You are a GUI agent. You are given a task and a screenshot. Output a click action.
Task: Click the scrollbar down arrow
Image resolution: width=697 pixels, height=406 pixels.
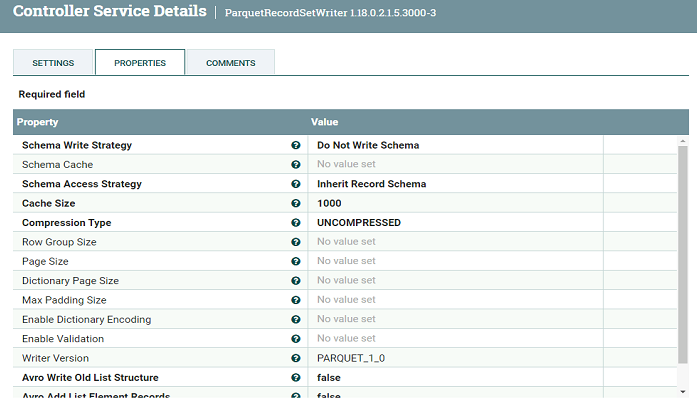point(683,392)
